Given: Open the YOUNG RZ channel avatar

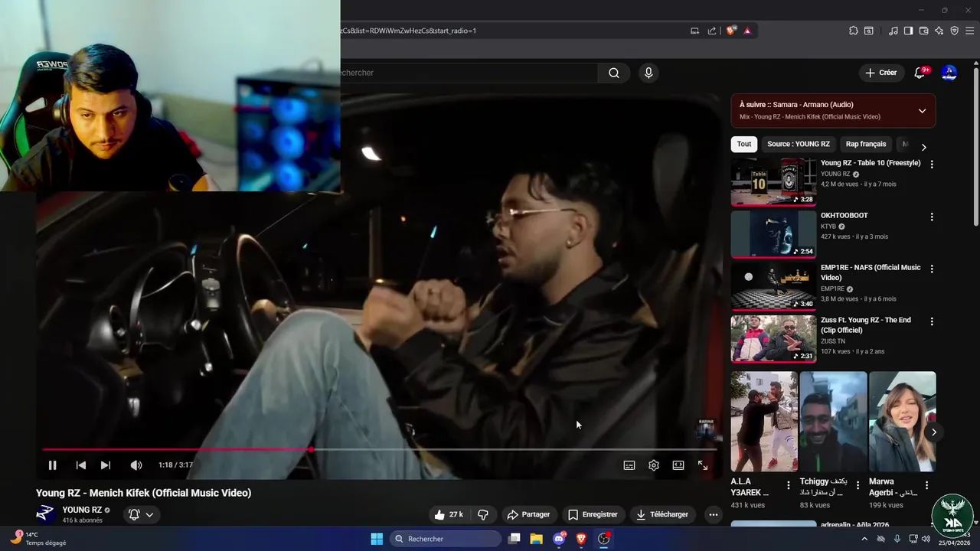Looking at the screenshot, I should click(46, 514).
